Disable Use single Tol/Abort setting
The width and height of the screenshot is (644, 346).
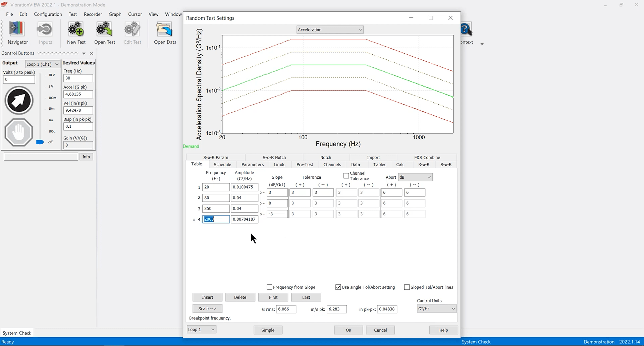point(338,287)
